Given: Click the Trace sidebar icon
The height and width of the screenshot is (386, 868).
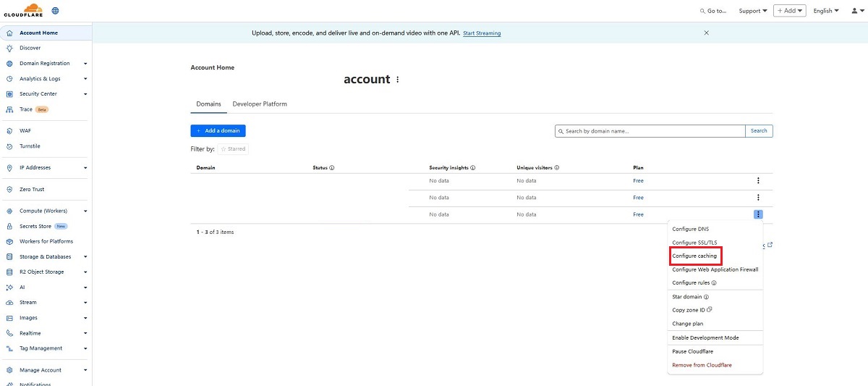Looking at the screenshot, I should (x=9, y=109).
